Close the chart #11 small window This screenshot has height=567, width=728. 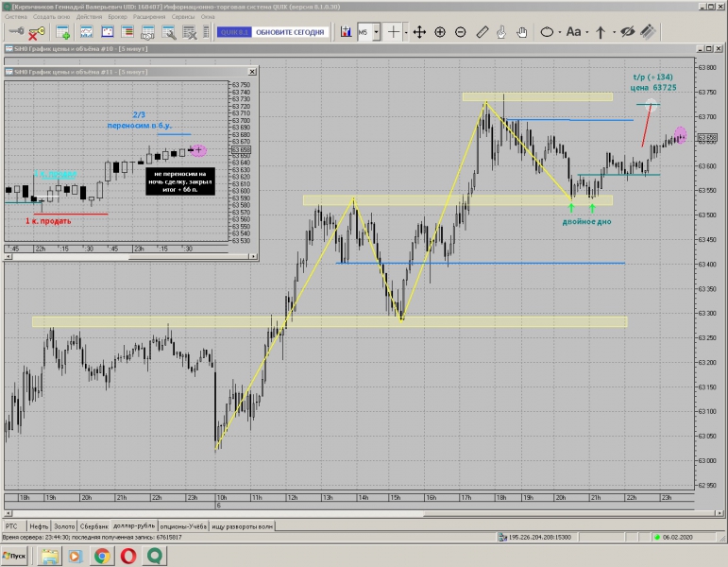(252, 72)
